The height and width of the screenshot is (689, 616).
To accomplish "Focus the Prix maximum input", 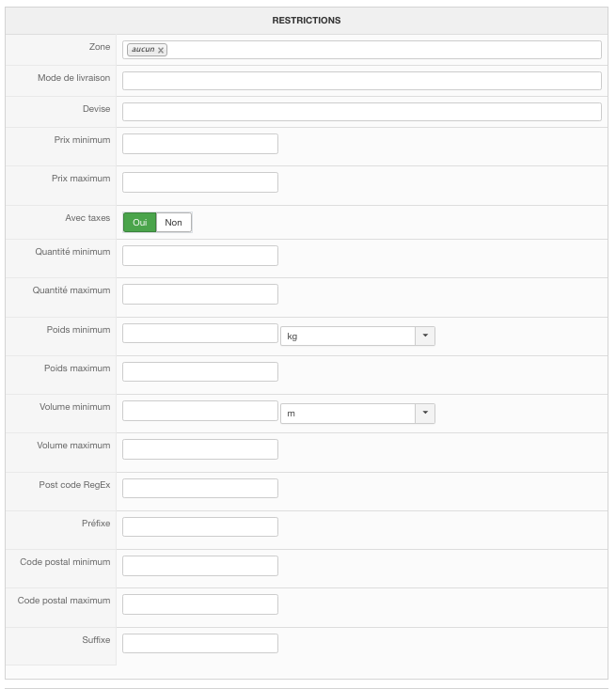I will click(x=200, y=182).
